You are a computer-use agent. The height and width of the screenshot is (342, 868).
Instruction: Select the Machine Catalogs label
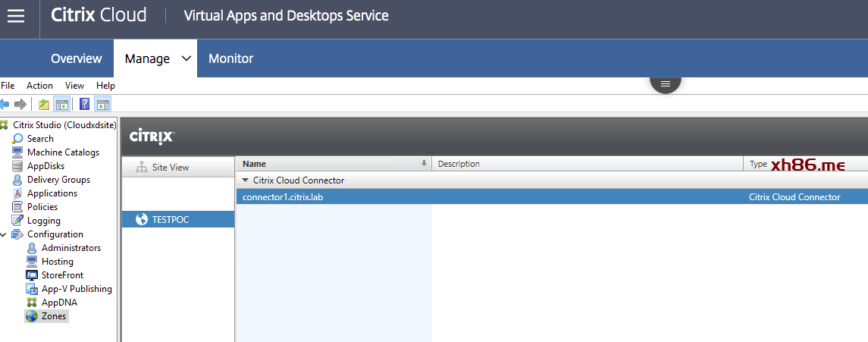point(63,152)
